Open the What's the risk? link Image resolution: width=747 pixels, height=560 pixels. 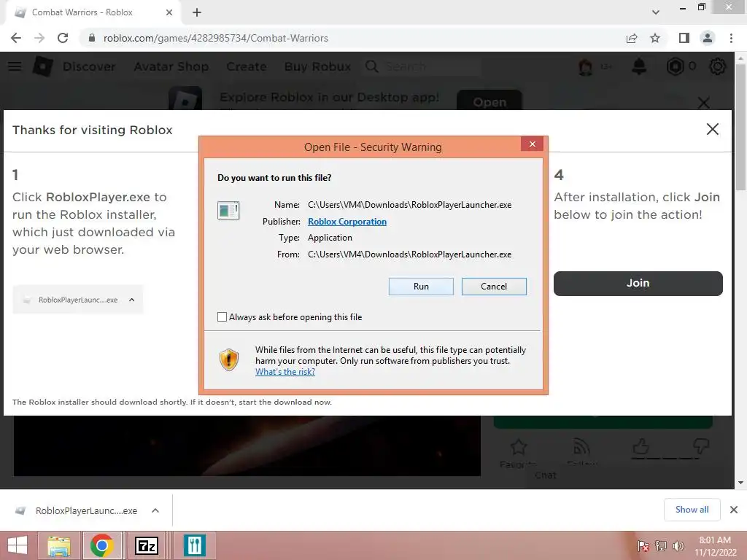tap(285, 372)
